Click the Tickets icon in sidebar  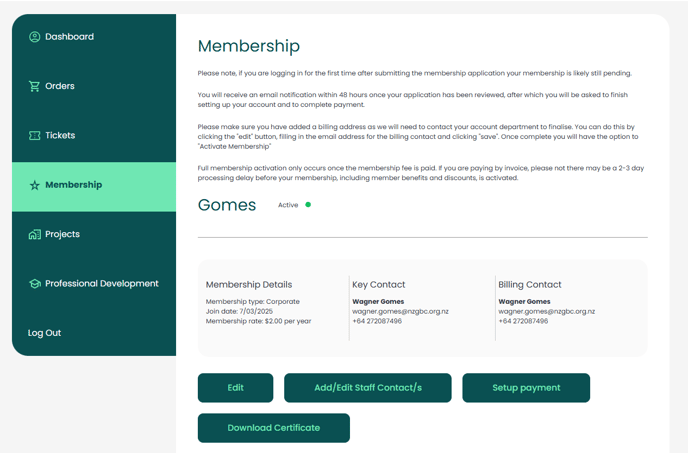click(x=34, y=136)
